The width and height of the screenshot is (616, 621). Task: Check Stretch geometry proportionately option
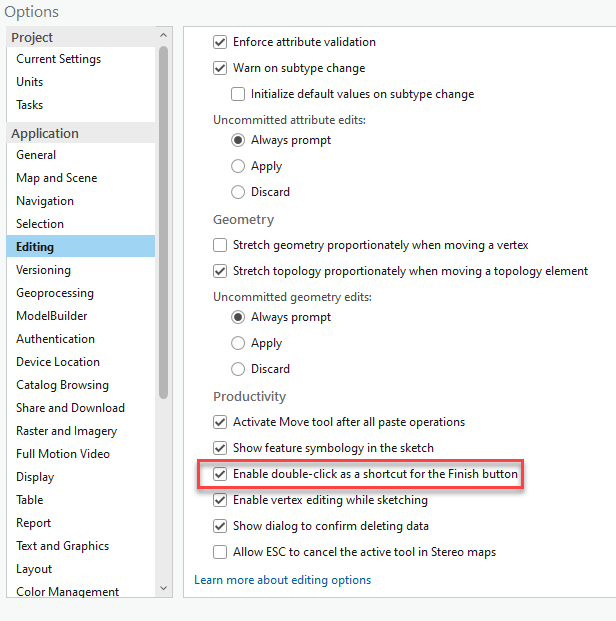tap(220, 245)
